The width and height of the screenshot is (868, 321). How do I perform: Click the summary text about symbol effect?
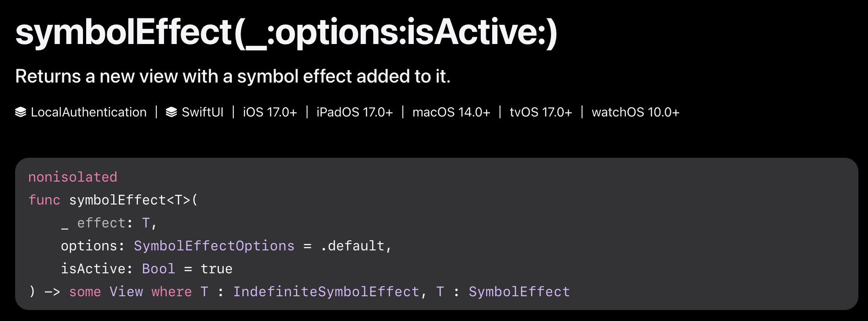point(233,76)
